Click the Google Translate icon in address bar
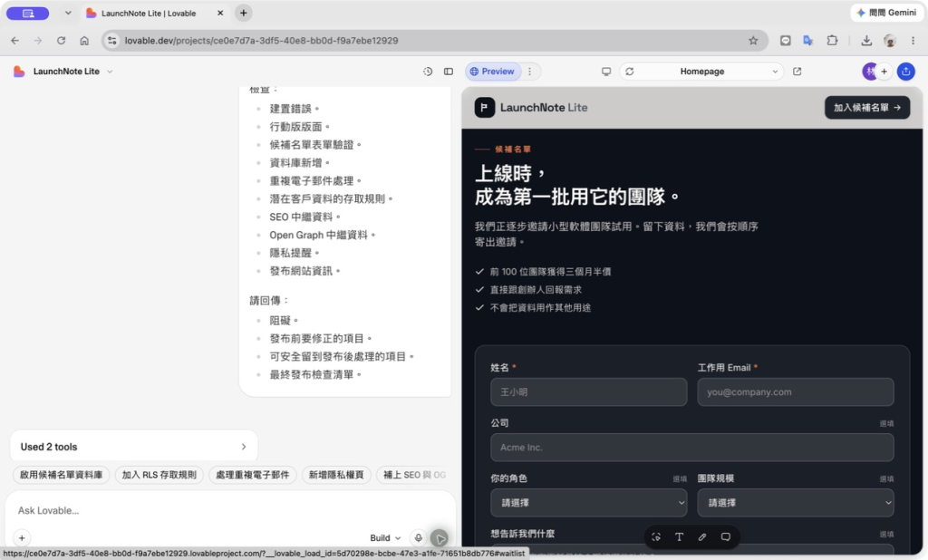Image resolution: width=928 pixels, height=560 pixels. point(807,40)
